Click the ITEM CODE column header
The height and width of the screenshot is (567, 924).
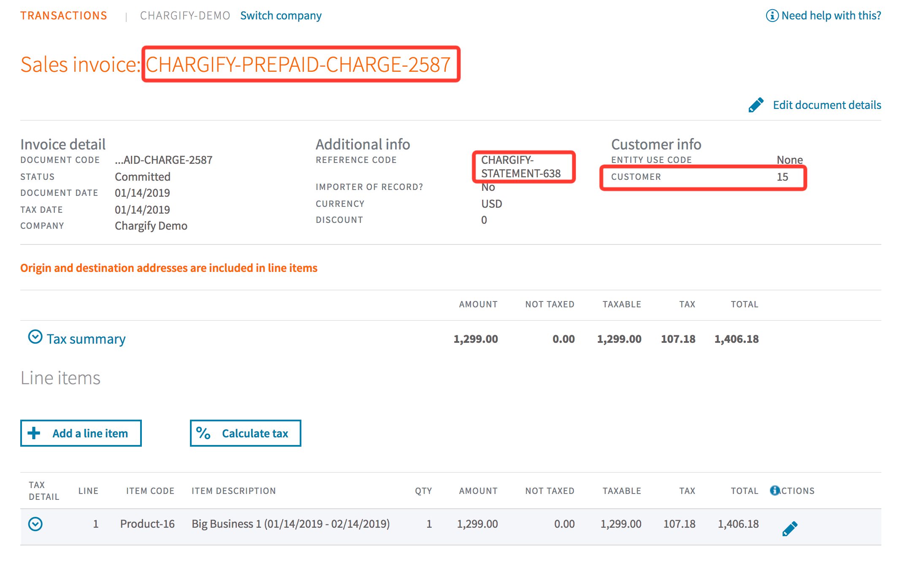(150, 491)
